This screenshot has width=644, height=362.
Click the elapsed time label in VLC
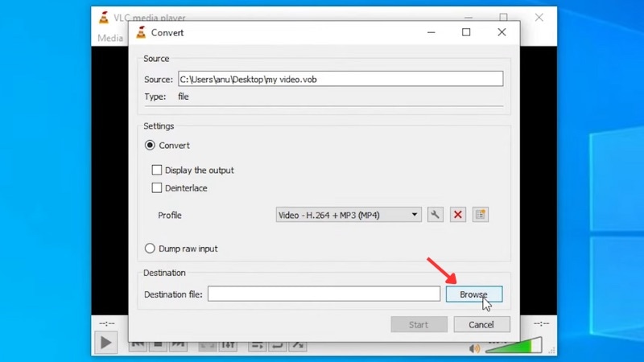click(x=107, y=323)
